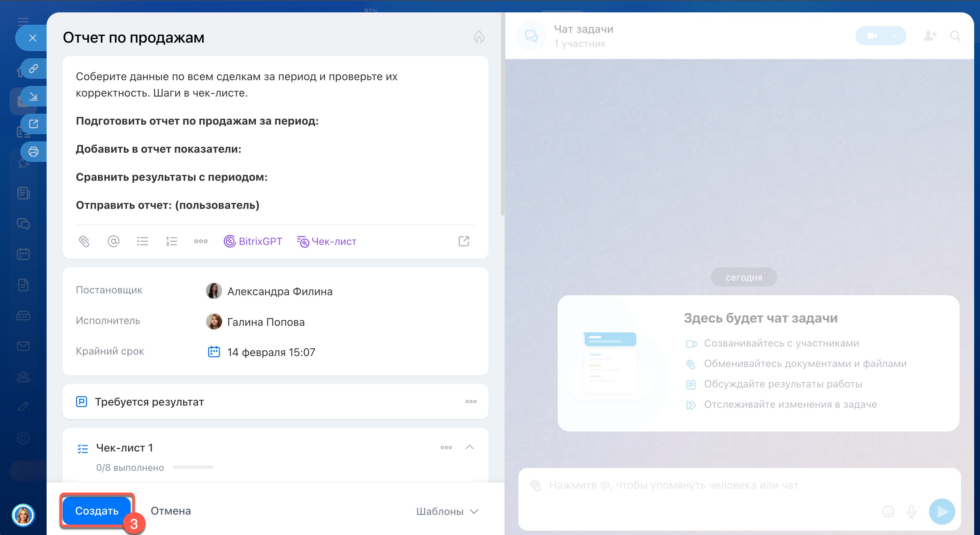The height and width of the screenshot is (535, 980).
Task: Toggle the Требуется результат option
Action: (x=149, y=402)
